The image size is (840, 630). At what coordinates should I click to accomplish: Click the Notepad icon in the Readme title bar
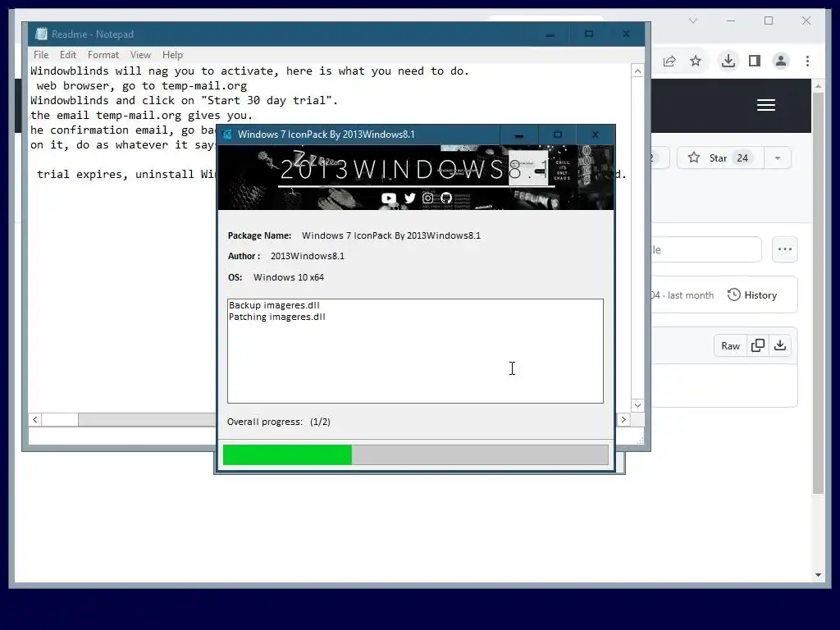click(41, 34)
